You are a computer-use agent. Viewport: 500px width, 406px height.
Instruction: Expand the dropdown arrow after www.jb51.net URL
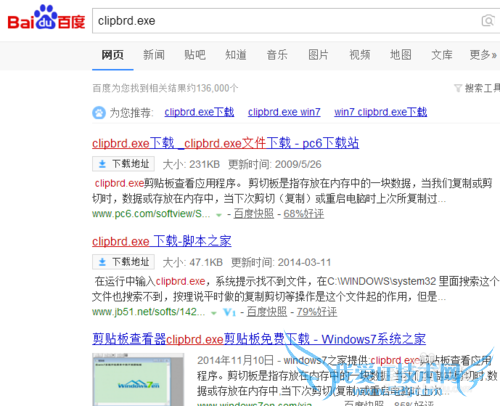(x=214, y=313)
